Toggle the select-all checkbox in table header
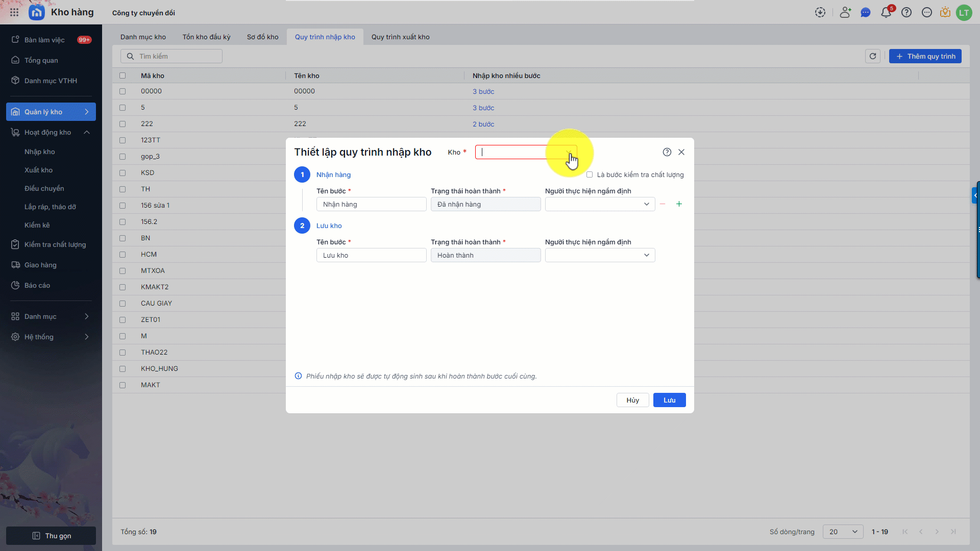Viewport: 980px width, 551px height. [122, 76]
